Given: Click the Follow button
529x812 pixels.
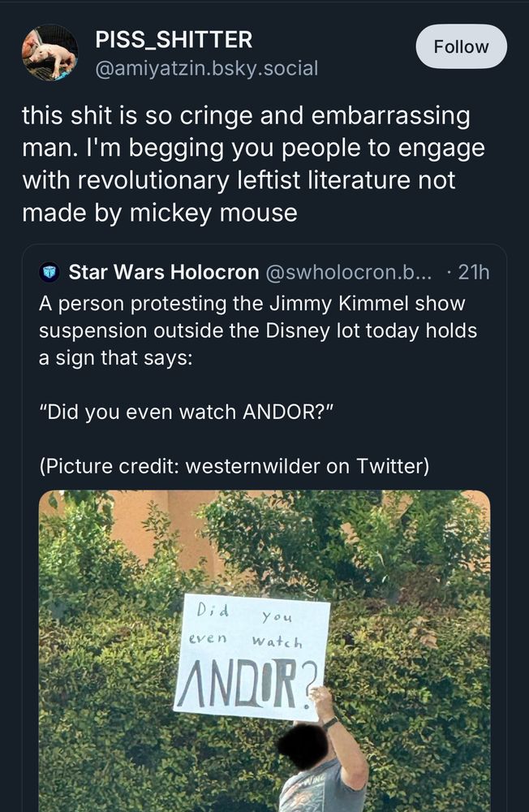Looking at the screenshot, I should [461, 46].
